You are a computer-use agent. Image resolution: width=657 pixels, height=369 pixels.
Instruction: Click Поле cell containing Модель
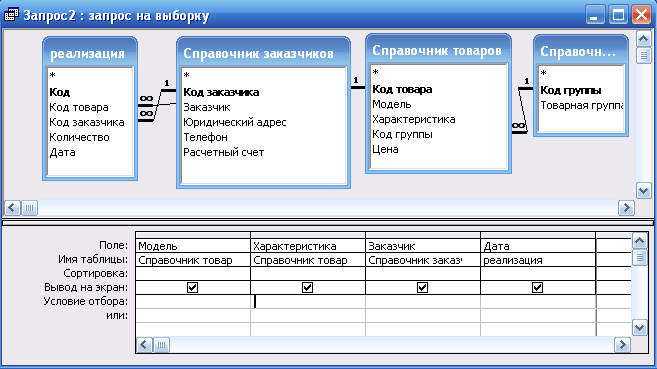point(193,246)
